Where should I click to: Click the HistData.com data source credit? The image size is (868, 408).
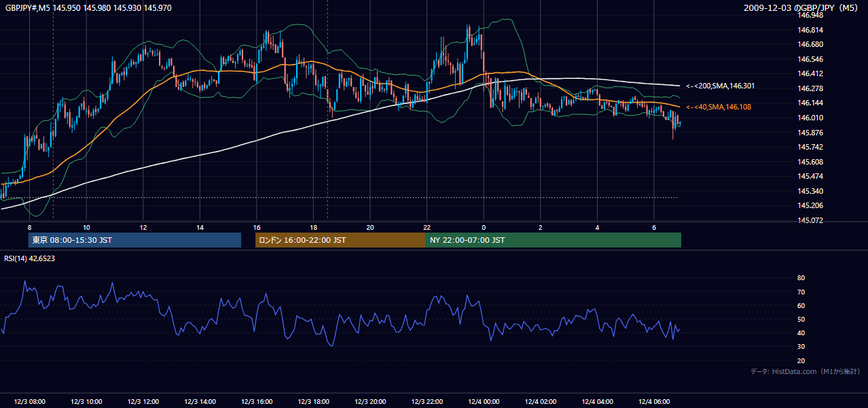pos(806,371)
